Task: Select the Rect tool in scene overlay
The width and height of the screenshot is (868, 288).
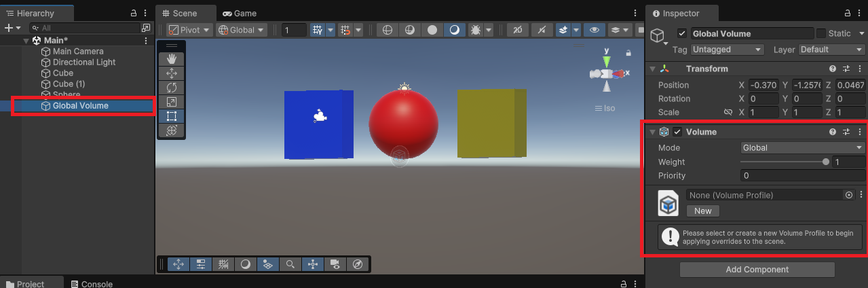Action: (x=171, y=115)
